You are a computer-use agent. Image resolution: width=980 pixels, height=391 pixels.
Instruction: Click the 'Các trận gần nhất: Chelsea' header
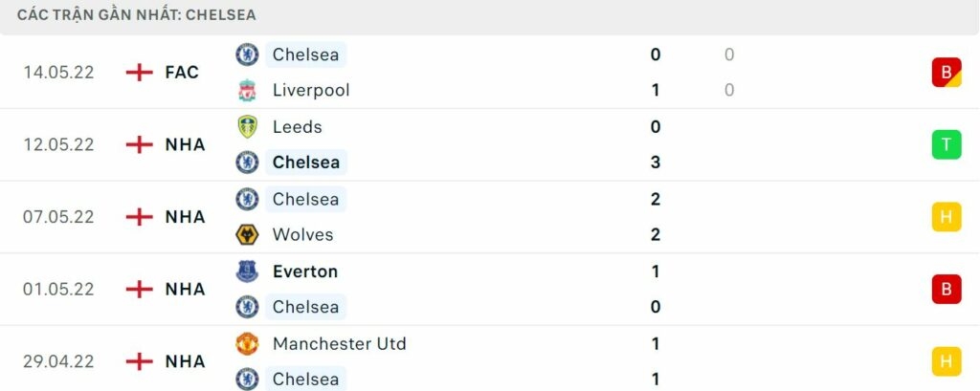pyautogui.click(x=137, y=15)
